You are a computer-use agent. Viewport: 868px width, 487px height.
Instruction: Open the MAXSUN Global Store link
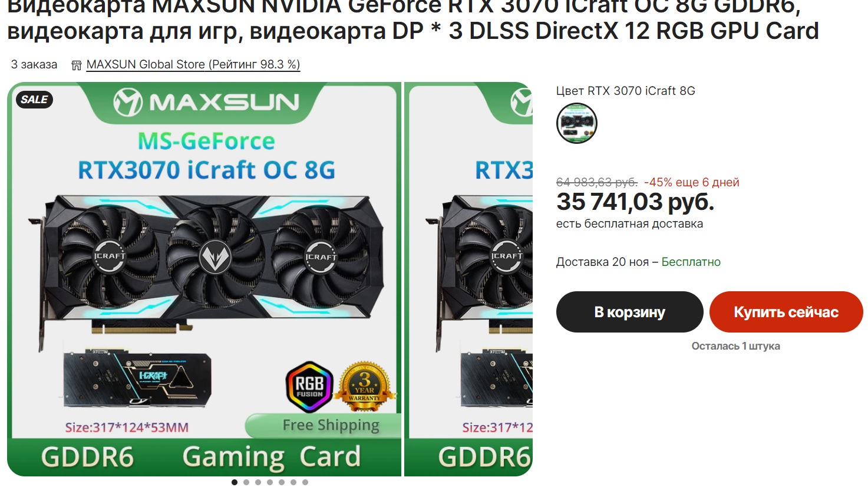click(x=193, y=65)
